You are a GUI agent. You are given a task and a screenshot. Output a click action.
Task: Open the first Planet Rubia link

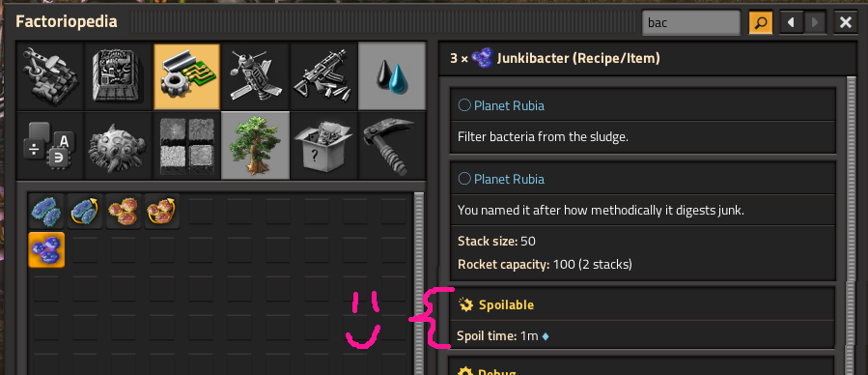point(509,105)
